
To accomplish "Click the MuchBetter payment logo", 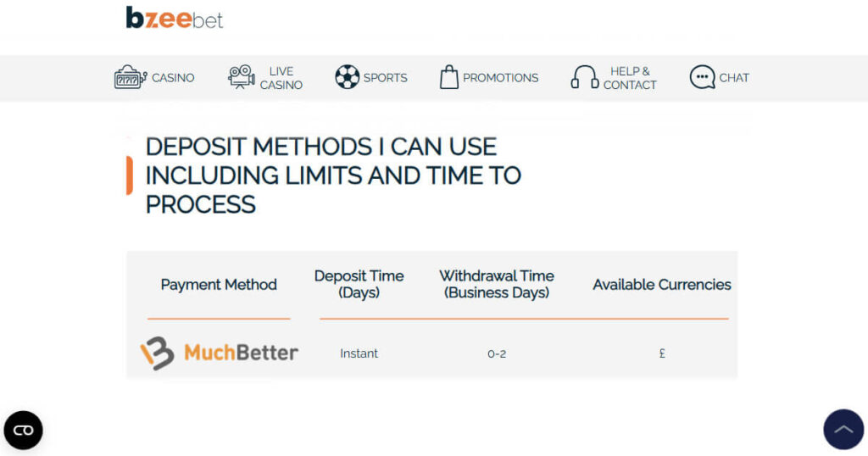I will 220,353.
